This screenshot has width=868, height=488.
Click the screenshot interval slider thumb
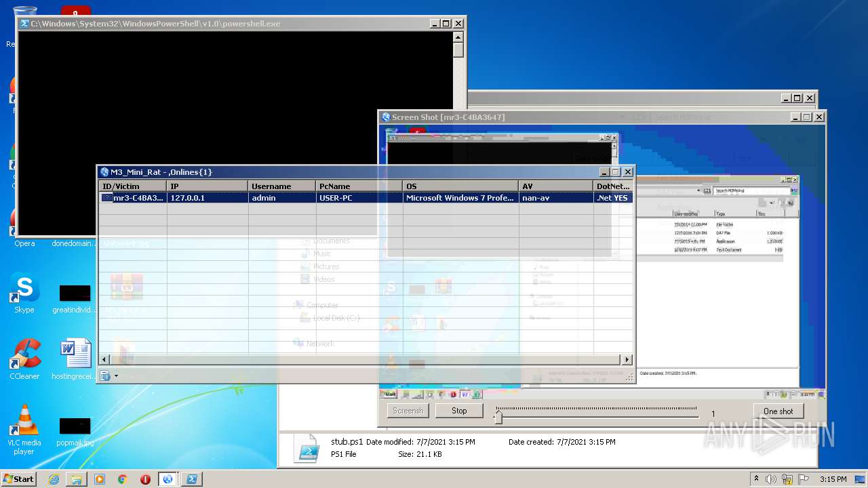pos(498,416)
